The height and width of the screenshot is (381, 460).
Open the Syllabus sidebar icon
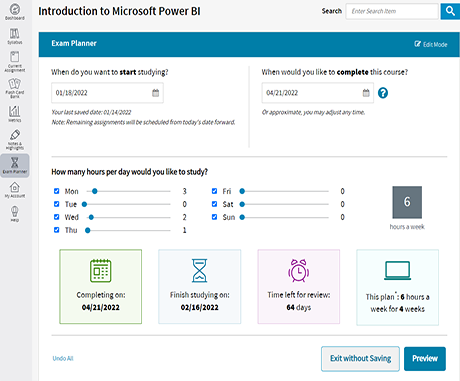pos(15,36)
